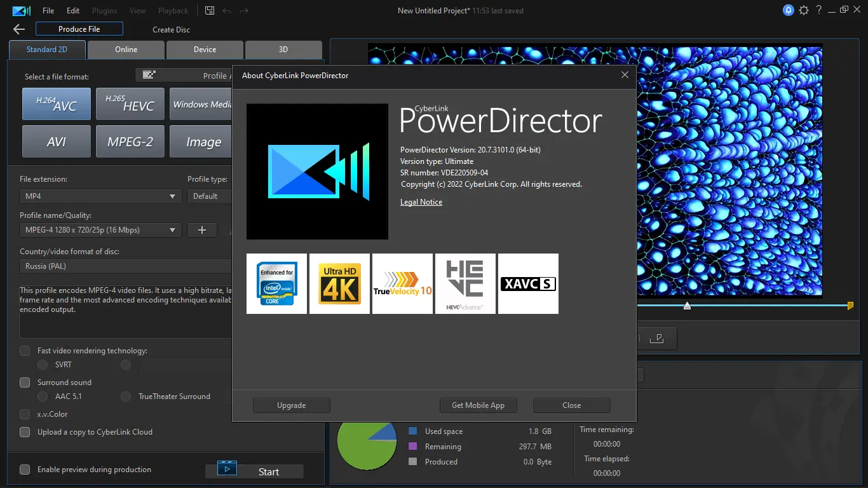Click the undo arrow in the top toolbar
868x488 pixels.
tap(227, 11)
